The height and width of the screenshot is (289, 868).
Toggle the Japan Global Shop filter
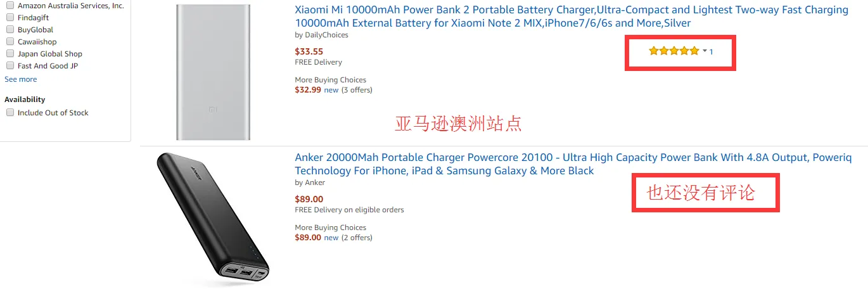coord(10,53)
